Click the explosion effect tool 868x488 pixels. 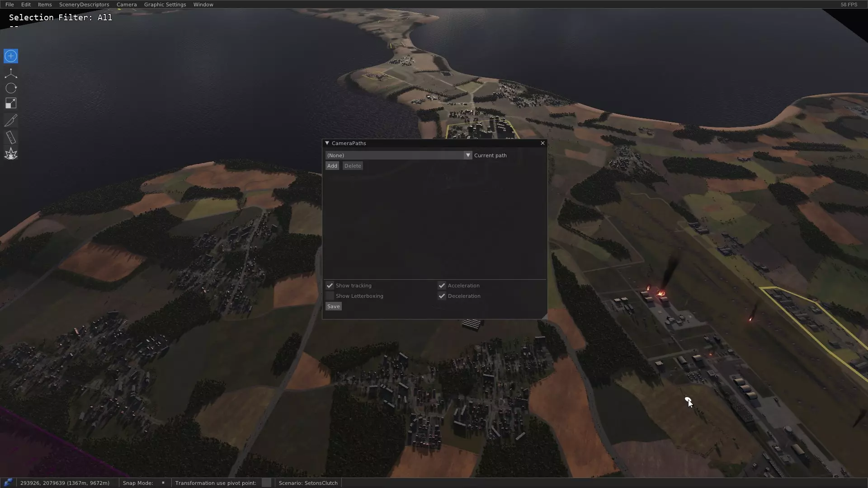11,154
